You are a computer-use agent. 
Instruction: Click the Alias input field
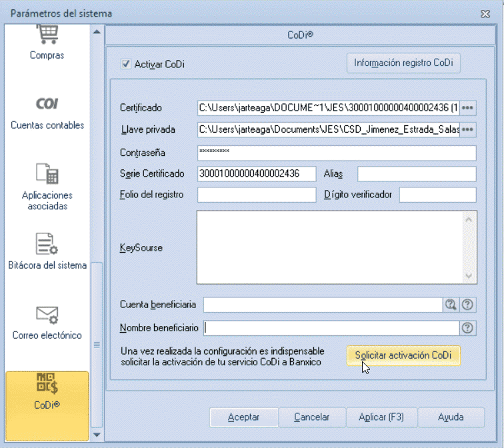(x=417, y=174)
